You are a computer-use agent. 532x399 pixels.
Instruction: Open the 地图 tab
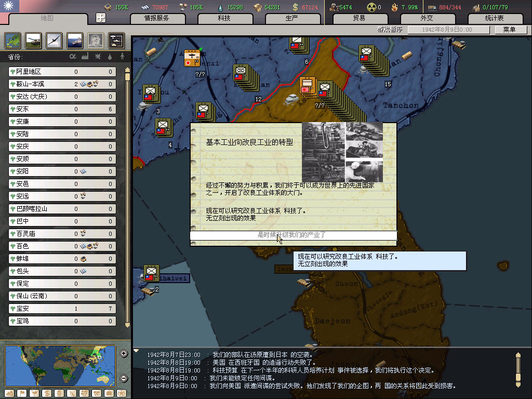[x=47, y=18]
